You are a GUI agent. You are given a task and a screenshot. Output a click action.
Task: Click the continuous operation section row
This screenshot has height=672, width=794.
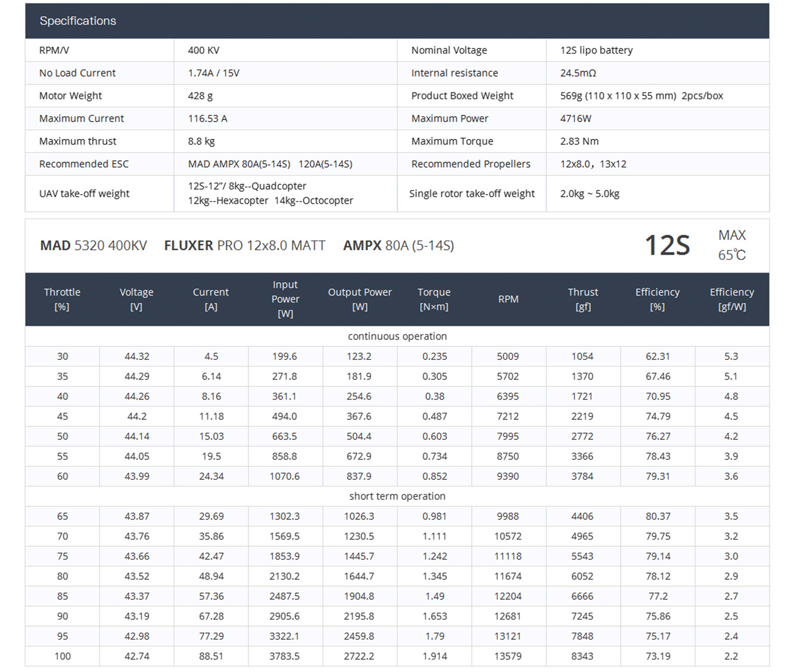pos(397,336)
